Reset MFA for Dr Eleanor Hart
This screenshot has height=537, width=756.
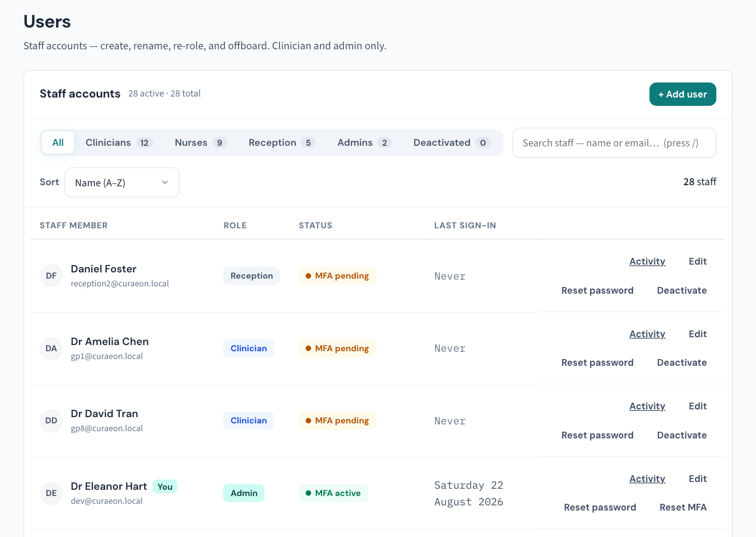pyautogui.click(x=683, y=507)
